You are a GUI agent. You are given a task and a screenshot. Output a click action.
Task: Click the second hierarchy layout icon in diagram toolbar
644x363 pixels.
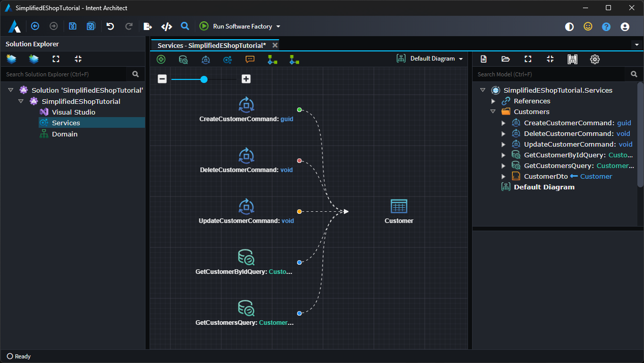pos(294,60)
